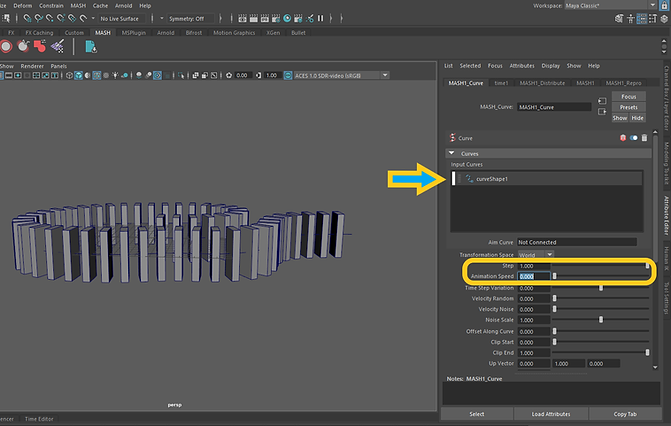The image size is (671, 426).
Task: Click the go-to-input-connection icon beside name field
Action: 602,101
